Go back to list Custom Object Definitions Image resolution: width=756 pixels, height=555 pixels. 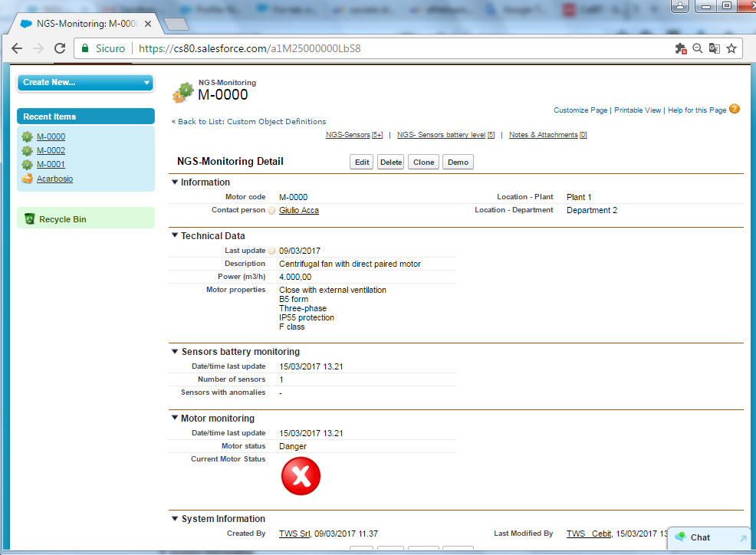click(251, 122)
